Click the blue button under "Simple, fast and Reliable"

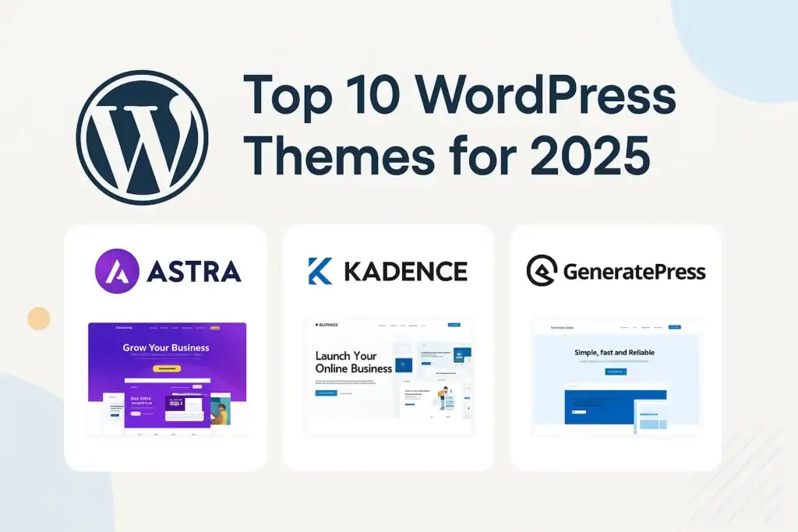point(616,372)
